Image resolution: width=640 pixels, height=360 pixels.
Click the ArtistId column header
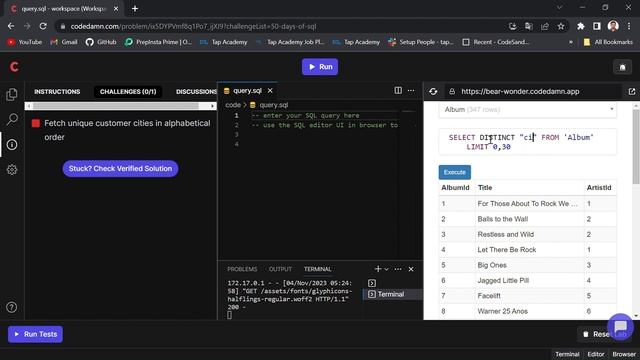click(x=599, y=188)
